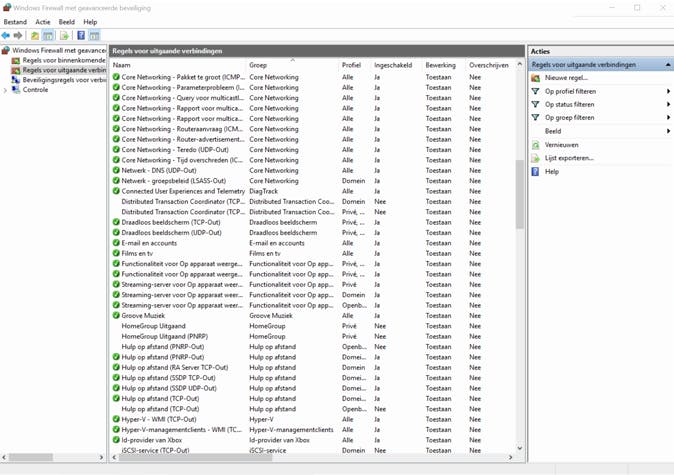674x475 pixels.
Task: Expand the Controle tree node
Action: [x=5, y=90]
